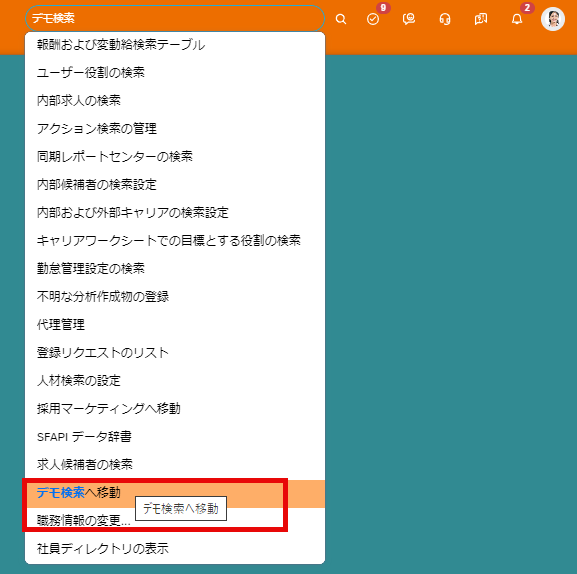
Task: Click highlighted デモ検索へ移動 result
Action: 175,493
